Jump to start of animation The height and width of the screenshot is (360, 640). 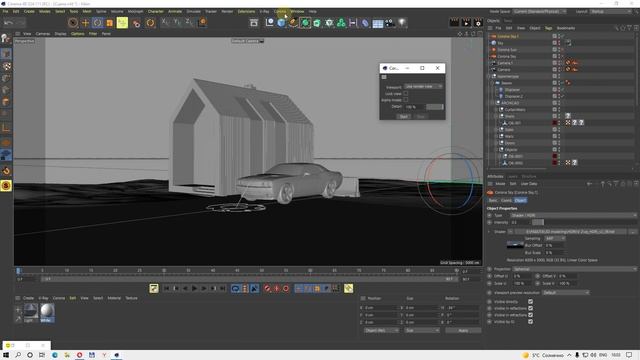click(x=166, y=289)
